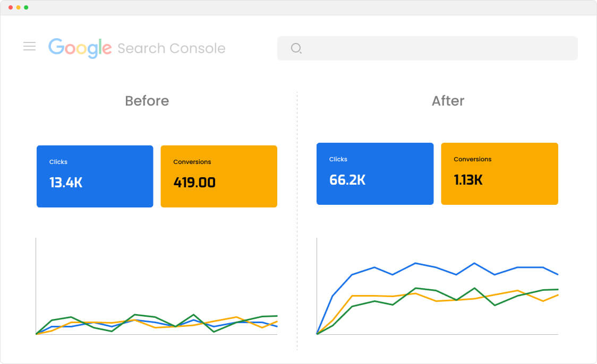Select the blue Clicks card under Before
597x364 pixels.
point(95,176)
